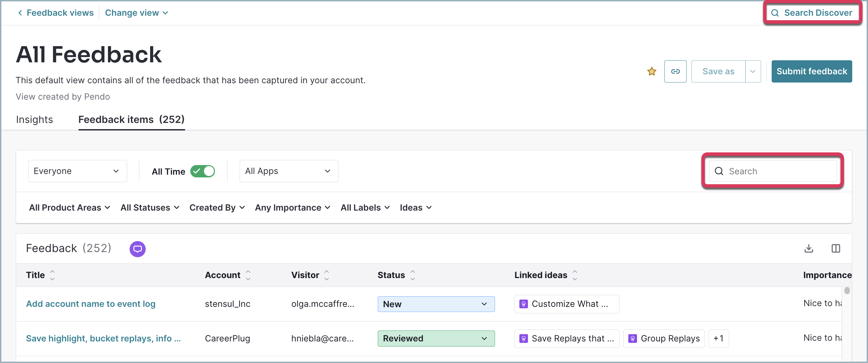Sort by Visitor column arrows

click(327, 275)
